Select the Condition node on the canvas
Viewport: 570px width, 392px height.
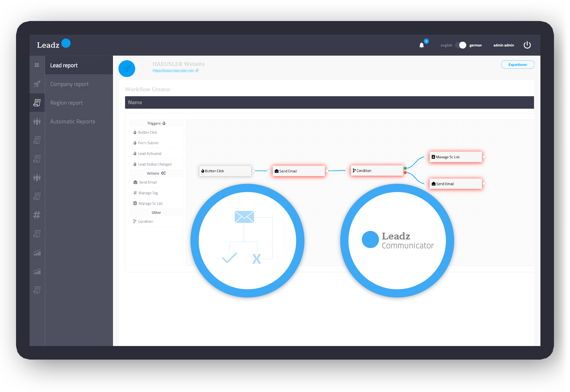[x=377, y=171]
